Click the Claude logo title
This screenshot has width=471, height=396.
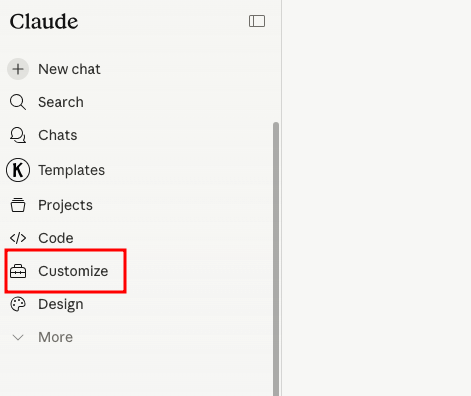[44, 21]
